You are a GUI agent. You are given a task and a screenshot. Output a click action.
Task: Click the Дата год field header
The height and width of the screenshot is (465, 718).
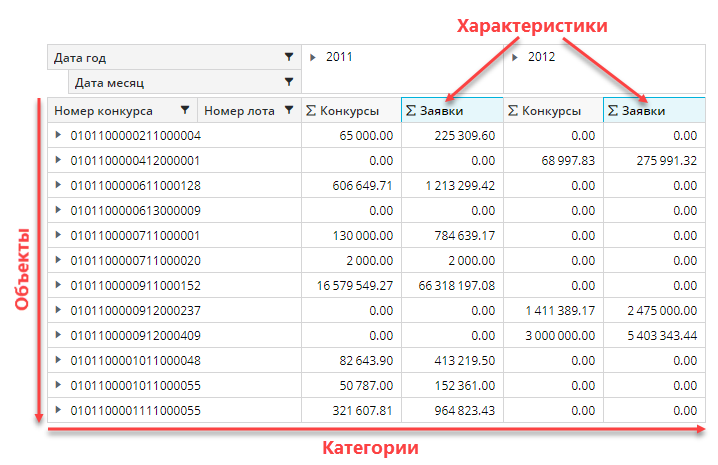pos(160,58)
